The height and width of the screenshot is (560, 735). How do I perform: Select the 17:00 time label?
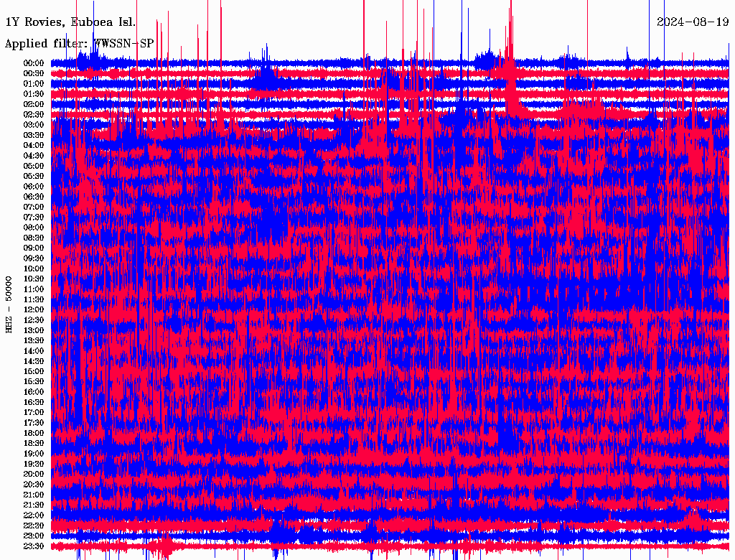pyautogui.click(x=34, y=412)
